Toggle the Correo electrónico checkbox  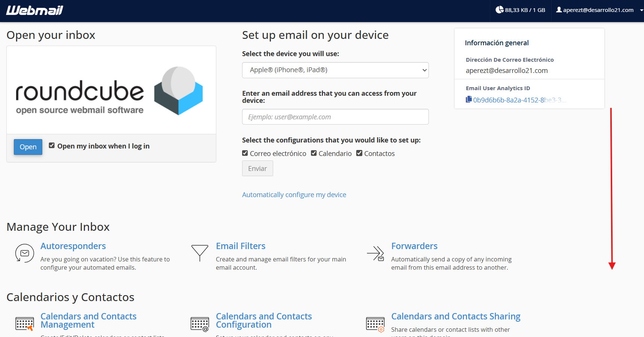[x=245, y=153]
